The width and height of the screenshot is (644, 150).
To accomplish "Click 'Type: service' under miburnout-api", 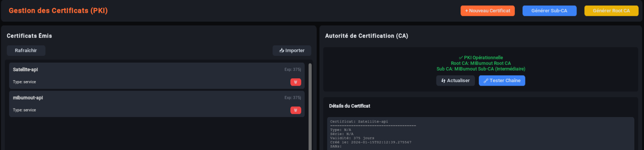I will (24, 110).
